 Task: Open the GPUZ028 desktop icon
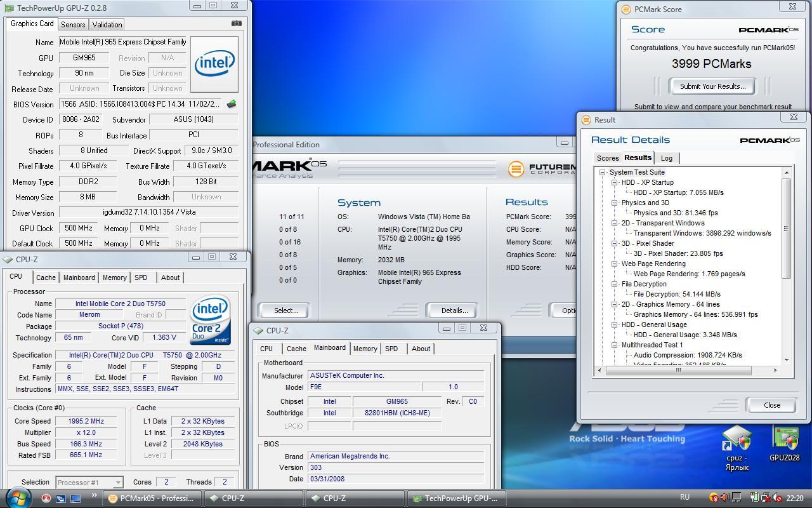[785, 444]
